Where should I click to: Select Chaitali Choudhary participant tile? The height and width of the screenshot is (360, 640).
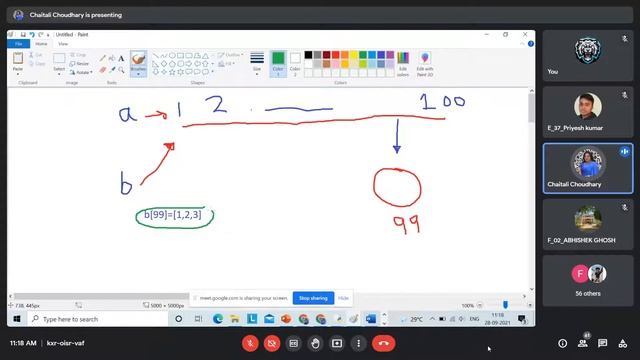(x=588, y=168)
